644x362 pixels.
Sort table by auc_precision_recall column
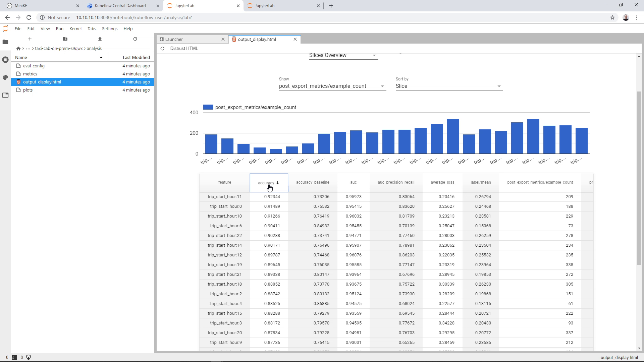(x=396, y=182)
